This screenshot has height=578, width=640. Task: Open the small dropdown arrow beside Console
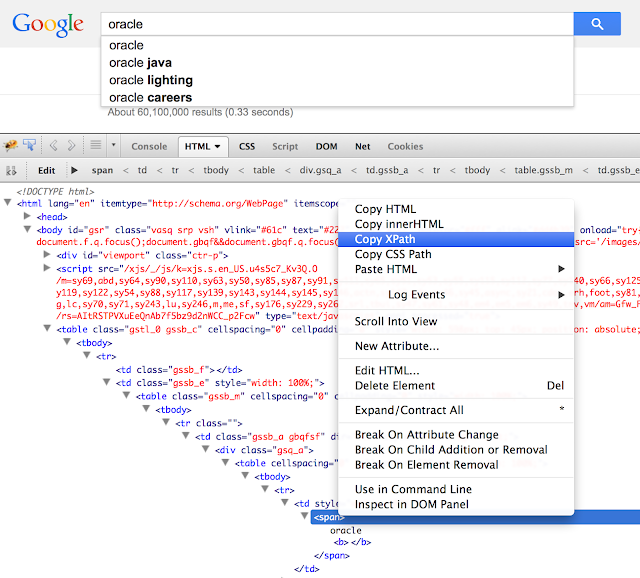(113, 145)
